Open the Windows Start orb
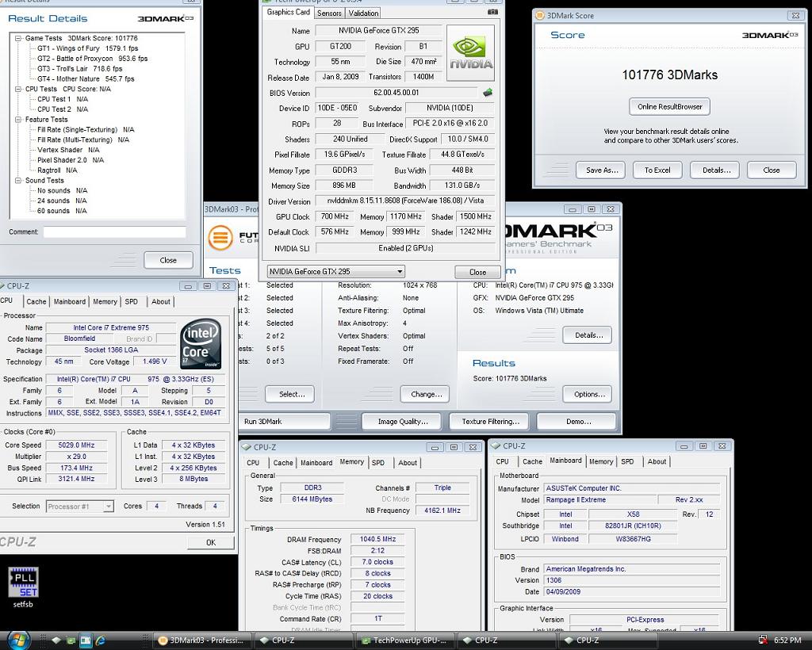 pyautogui.click(x=19, y=640)
